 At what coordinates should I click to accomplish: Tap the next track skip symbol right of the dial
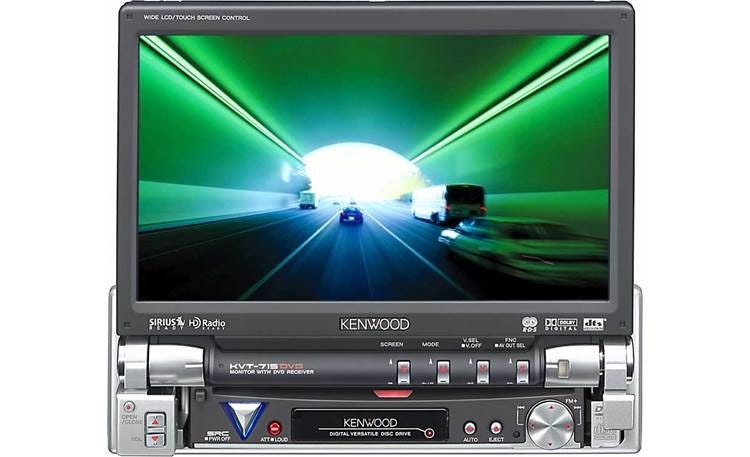point(577,408)
